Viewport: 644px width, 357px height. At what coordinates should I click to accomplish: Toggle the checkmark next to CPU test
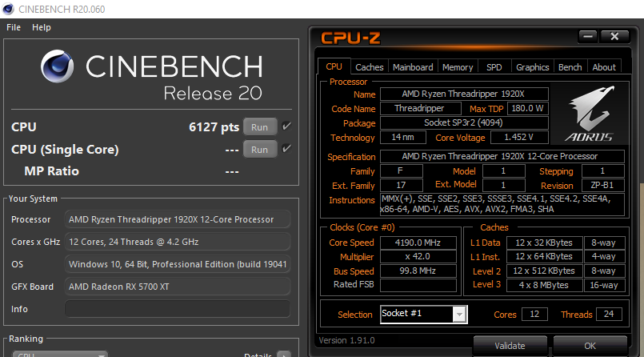pyautogui.click(x=286, y=126)
